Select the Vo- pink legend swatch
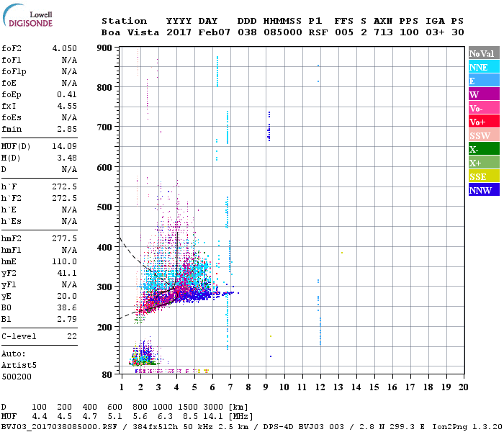The height and width of the screenshot is (432, 504). [x=484, y=108]
